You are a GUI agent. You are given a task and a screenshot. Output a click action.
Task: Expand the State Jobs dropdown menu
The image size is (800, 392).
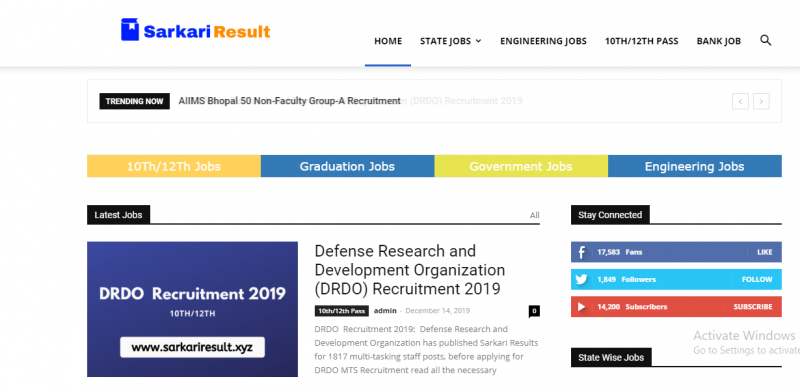[x=451, y=41]
